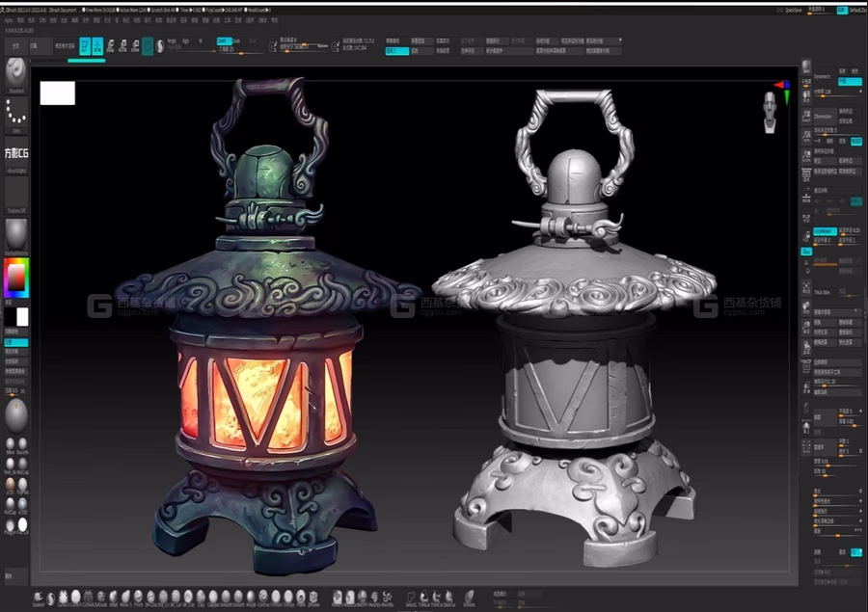Select the SliceCurve brush
The width and height of the screenshot is (868, 612).
coord(448,598)
